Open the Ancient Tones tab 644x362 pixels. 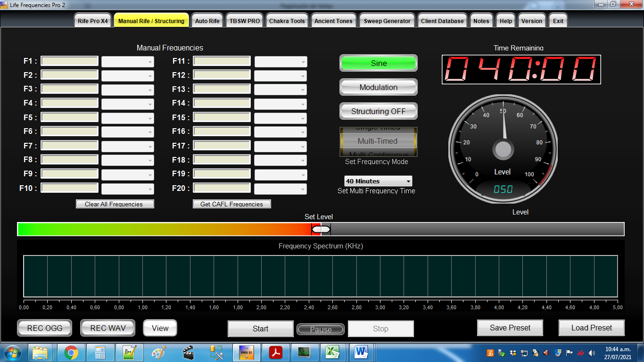coord(333,21)
